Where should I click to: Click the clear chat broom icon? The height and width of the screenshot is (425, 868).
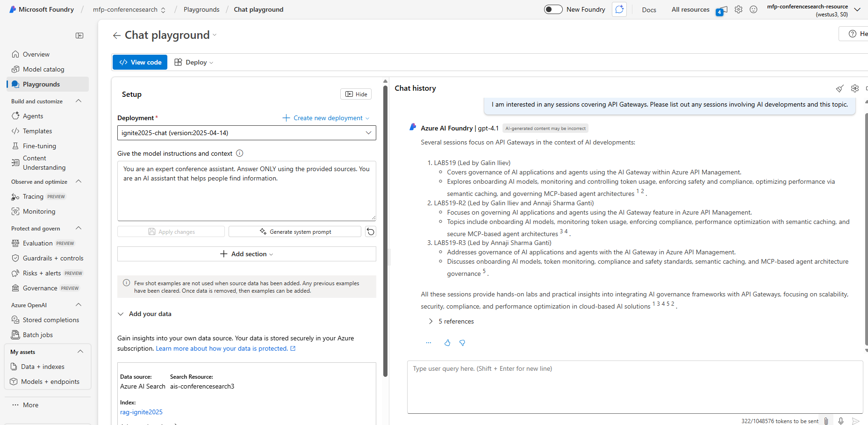click(839, 88)
